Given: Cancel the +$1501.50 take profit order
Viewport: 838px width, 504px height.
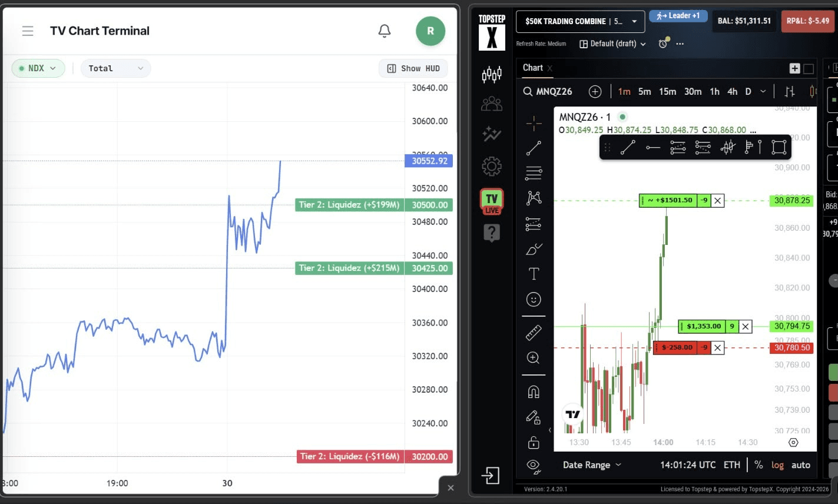Looking at the screenshot, I should tap(718, 201).
